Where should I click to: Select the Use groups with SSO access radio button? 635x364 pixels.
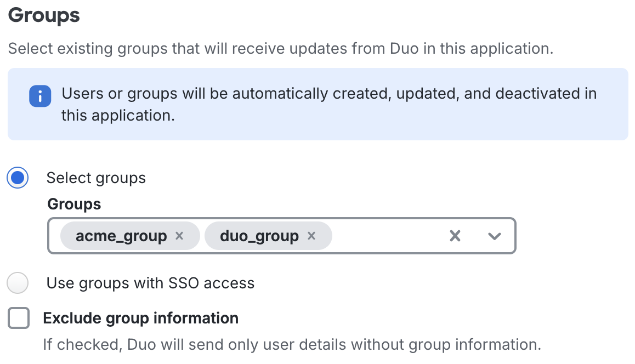click(x=17, y=283)
